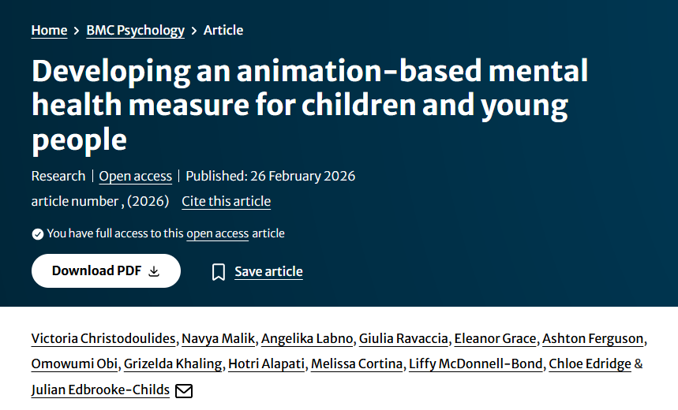The height and width of the screenshot is (410, 678).
Task: Open the BMC Psychology breadcrumb
Action: point(135,30)
